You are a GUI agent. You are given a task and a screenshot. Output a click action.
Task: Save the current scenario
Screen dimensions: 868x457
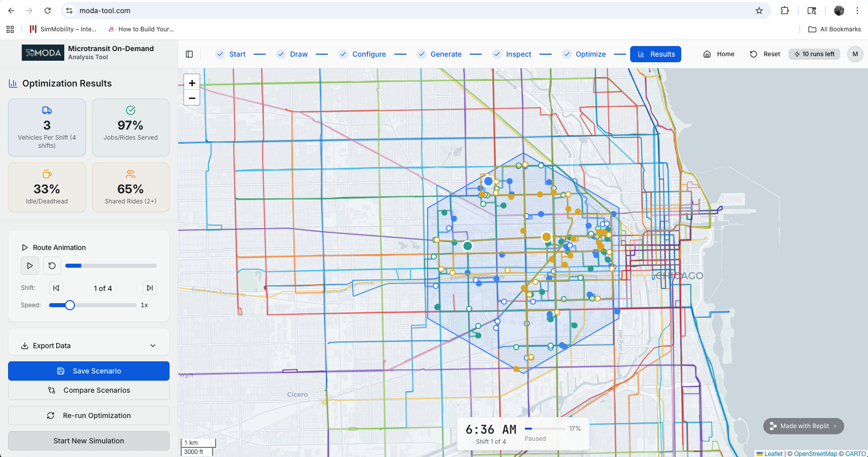click(89, 370)
